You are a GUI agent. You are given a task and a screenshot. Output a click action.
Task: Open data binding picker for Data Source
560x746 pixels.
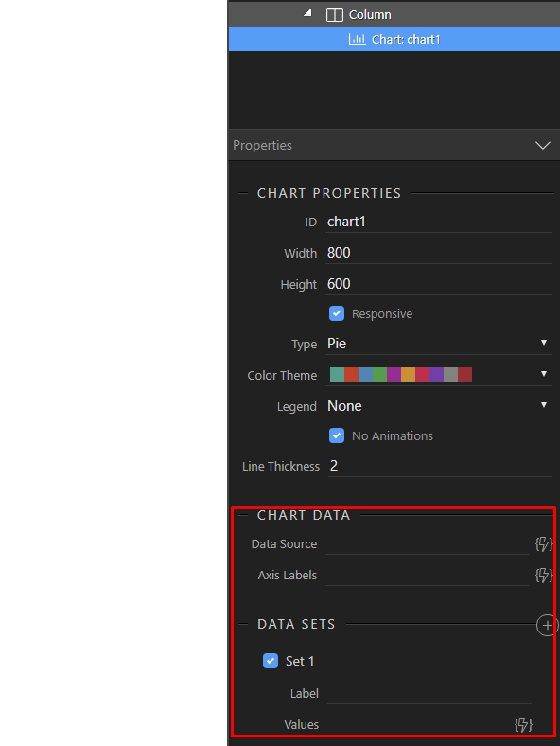point(544,543)
